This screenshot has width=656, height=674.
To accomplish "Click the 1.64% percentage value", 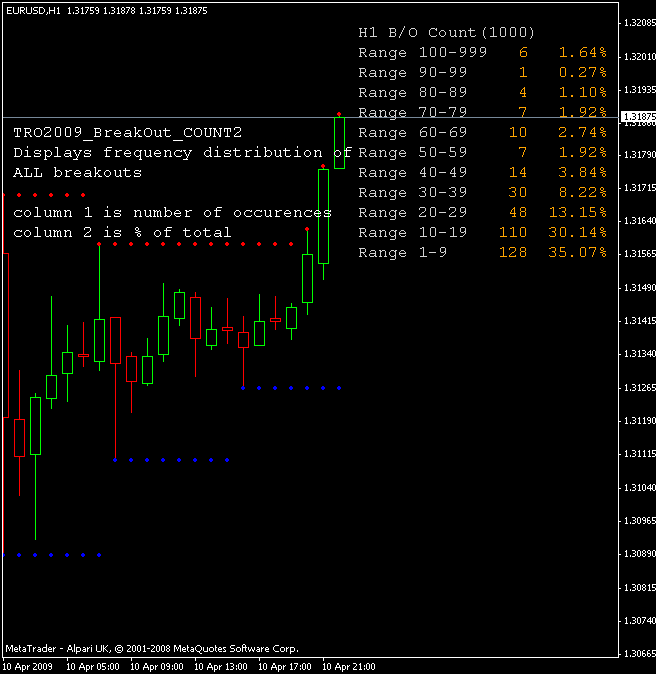I will (582, 52).
